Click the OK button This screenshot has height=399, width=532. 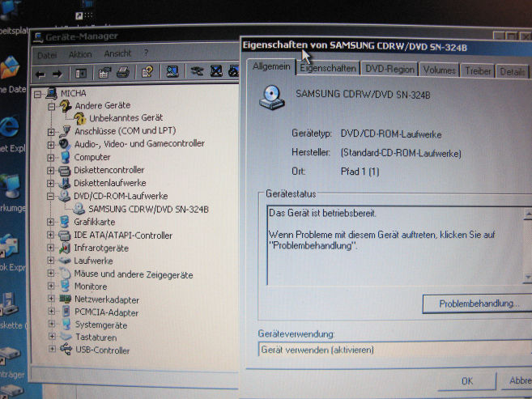[x=467, y=380]
